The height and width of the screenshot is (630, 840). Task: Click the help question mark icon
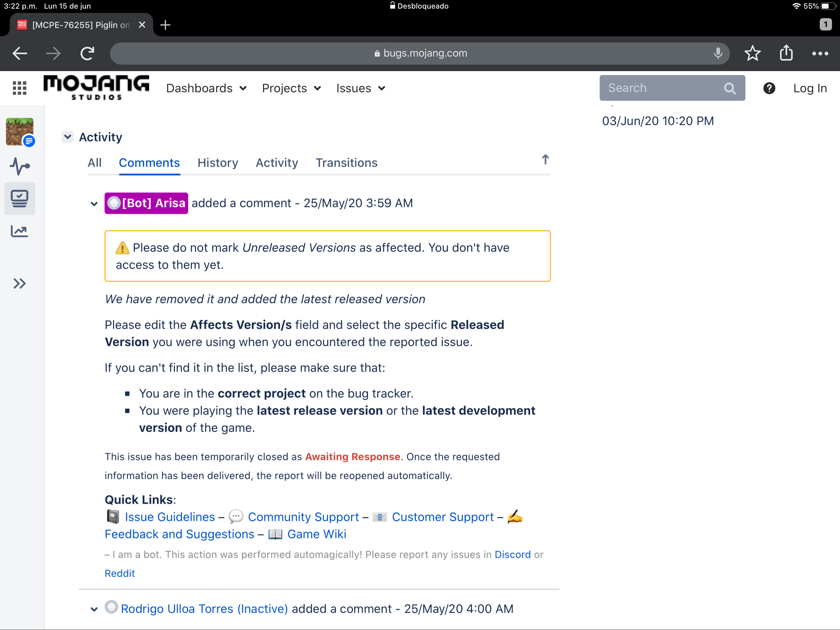tap(769, 88)
